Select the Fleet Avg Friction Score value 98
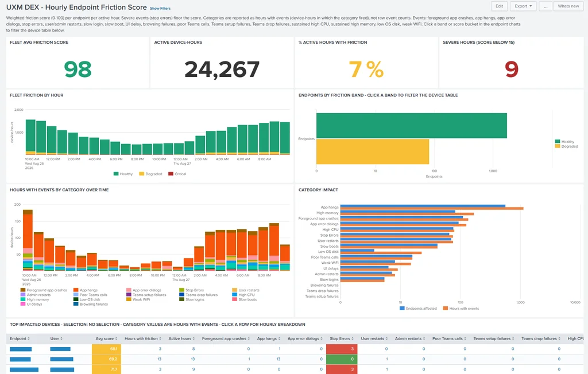This screenshot has width=588, height=374. click(78, 70)
